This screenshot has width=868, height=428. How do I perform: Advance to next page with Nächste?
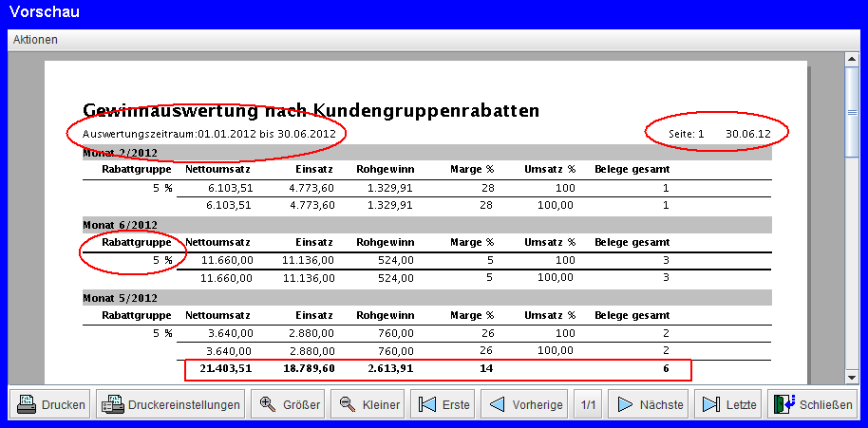click(651, 404)
